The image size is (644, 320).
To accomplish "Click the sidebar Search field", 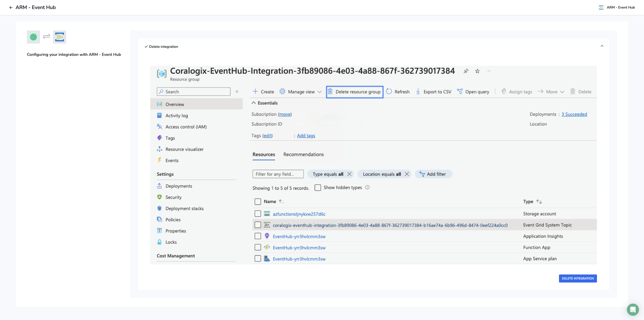I will click(193, 92).
